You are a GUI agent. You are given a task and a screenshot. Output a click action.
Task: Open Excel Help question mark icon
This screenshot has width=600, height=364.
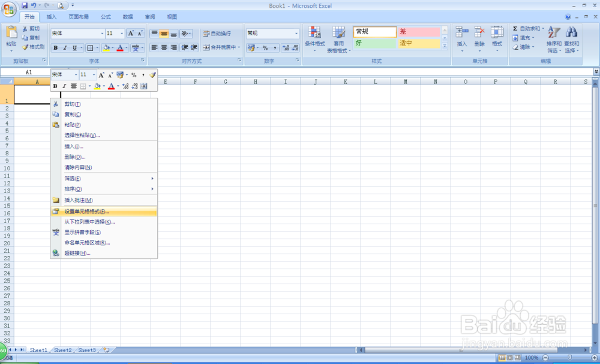568,17
